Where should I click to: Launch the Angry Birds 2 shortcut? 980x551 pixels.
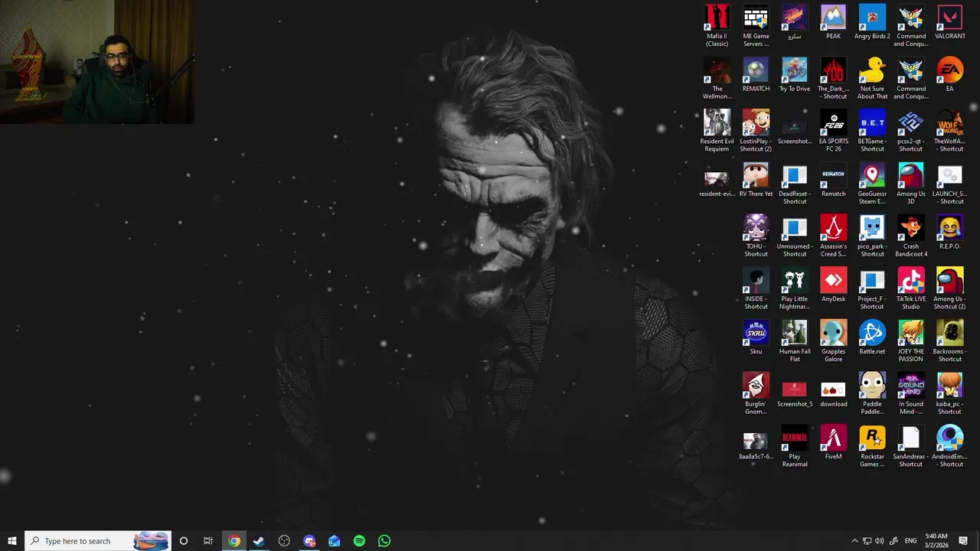coord(872,22)
